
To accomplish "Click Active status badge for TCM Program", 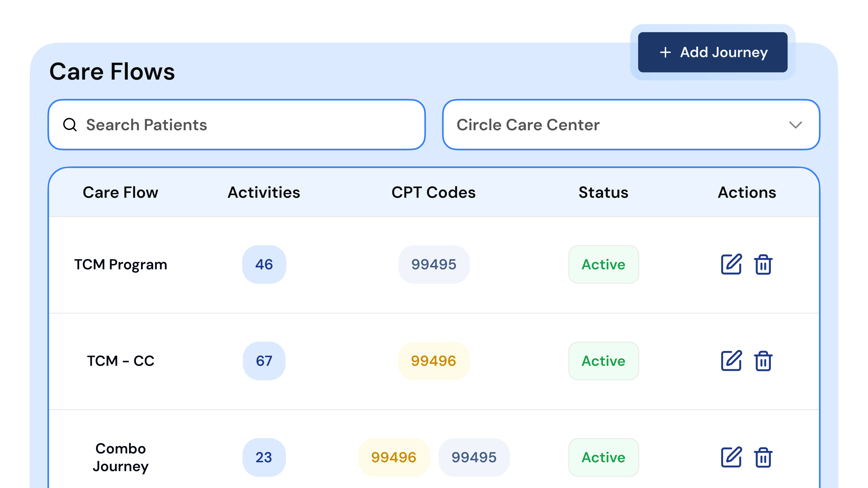I will point(603,265).
